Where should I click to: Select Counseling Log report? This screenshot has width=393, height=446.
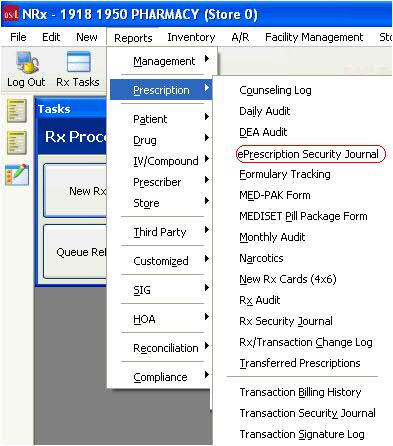pos(275,90)
